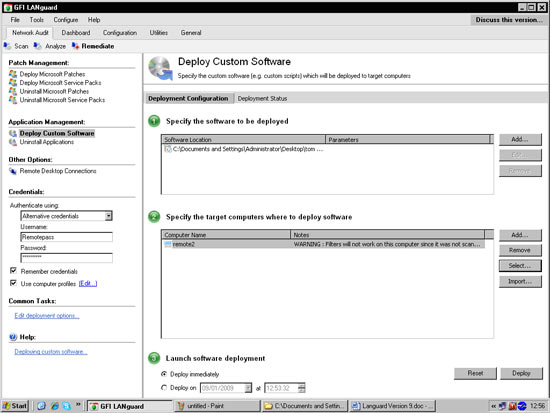Switch to the General tab

(x=191, y=33)
